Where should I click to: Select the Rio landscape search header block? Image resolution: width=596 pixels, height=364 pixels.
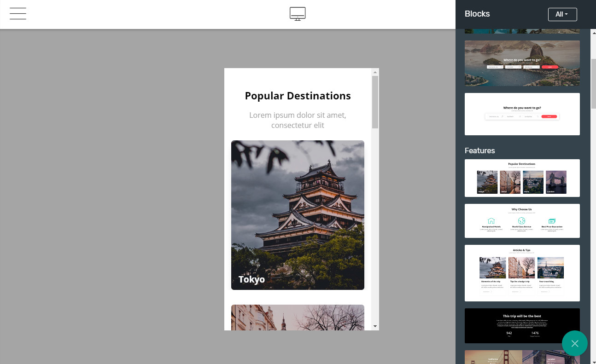pos(522,63)
